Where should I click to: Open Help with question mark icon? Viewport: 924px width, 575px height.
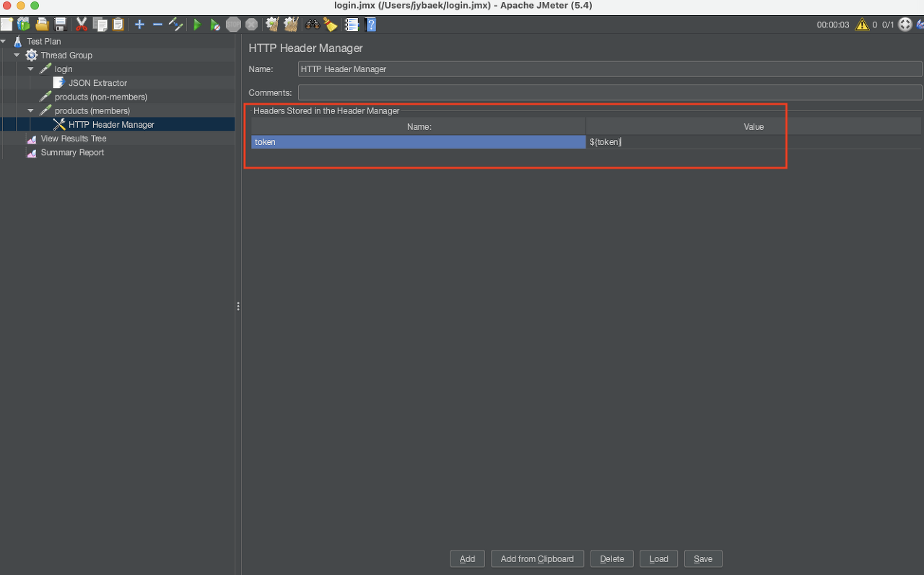370,25
